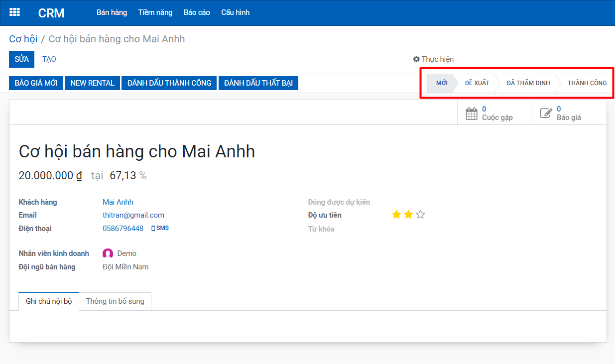
Task: Click phone number 0586796448
Action: [123, 229]
